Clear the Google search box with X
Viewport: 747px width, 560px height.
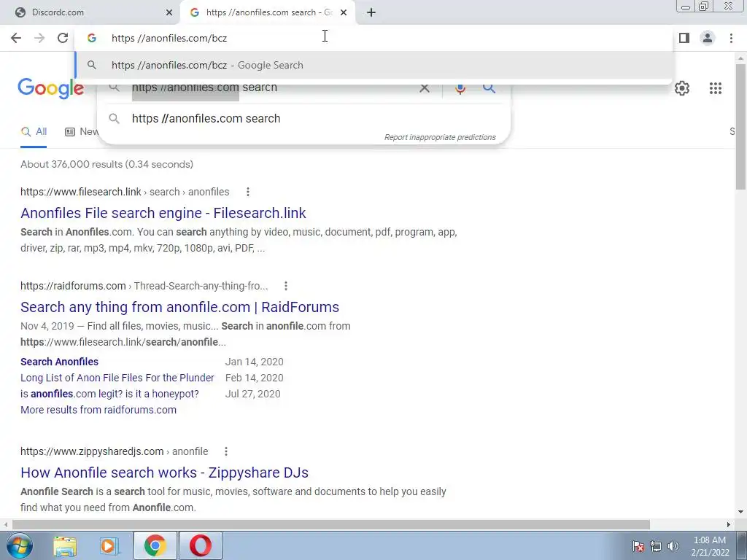click(424, 88)
